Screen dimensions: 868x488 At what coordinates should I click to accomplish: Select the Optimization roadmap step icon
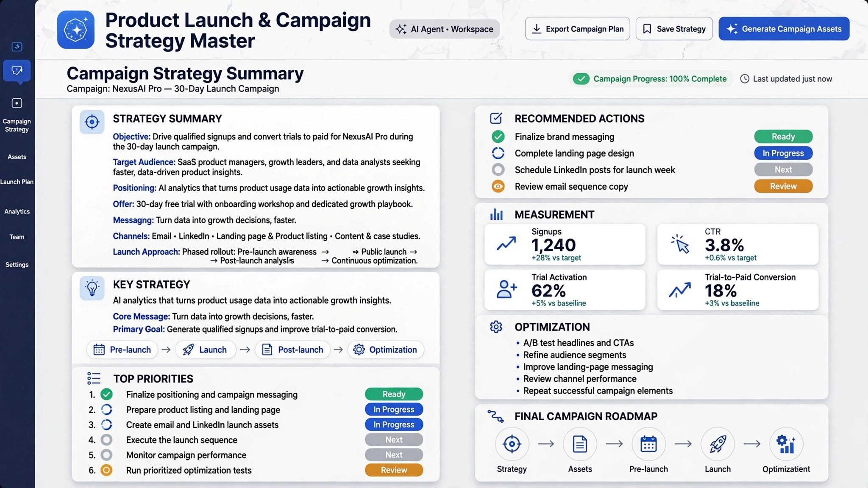click(x=786, y=444)
